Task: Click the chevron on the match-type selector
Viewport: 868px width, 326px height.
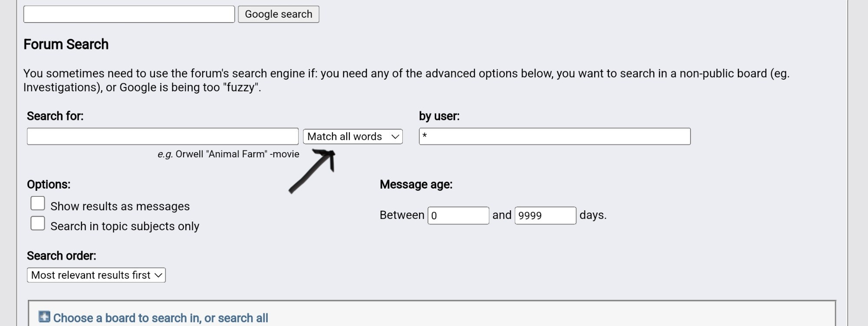Action: (395, 137)
